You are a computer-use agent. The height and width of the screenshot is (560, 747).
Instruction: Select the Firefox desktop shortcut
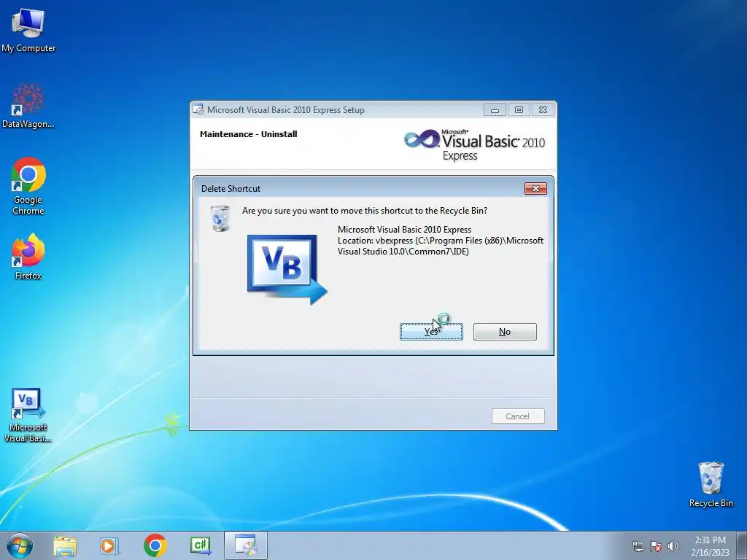pos(28,257)
